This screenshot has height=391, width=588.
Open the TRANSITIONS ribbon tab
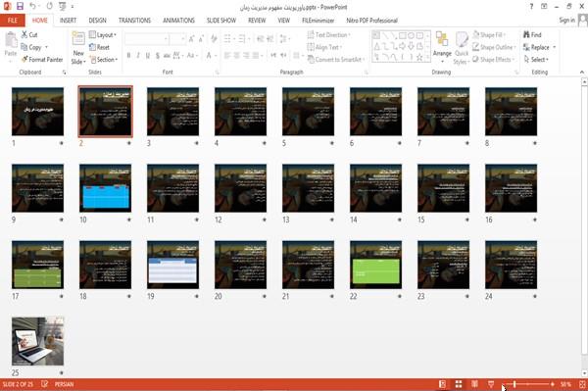134,21
